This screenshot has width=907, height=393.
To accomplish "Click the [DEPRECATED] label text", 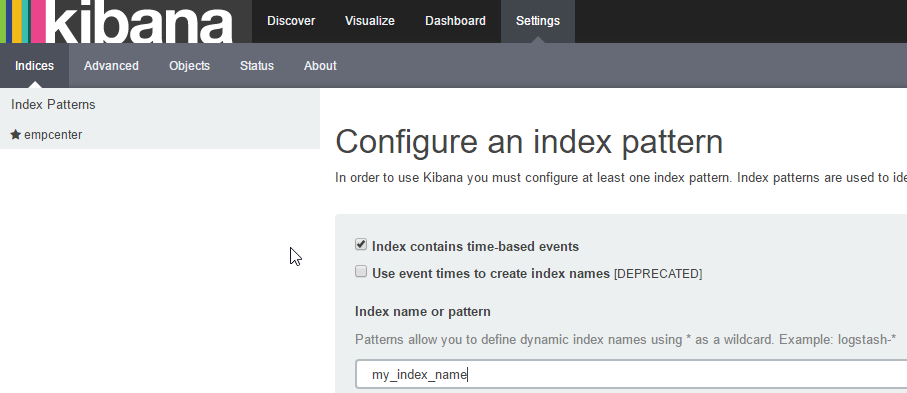I will tap(658, 273).
